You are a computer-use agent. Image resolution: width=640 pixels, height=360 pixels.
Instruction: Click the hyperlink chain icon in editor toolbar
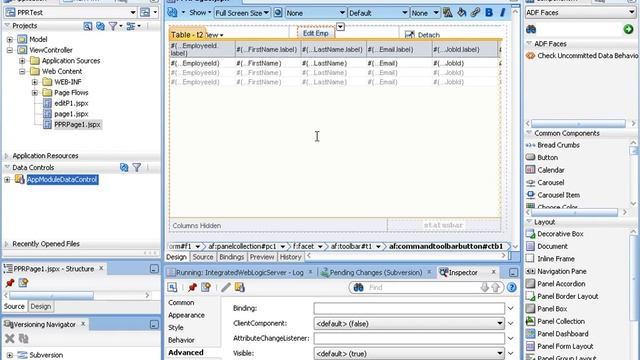475,13
